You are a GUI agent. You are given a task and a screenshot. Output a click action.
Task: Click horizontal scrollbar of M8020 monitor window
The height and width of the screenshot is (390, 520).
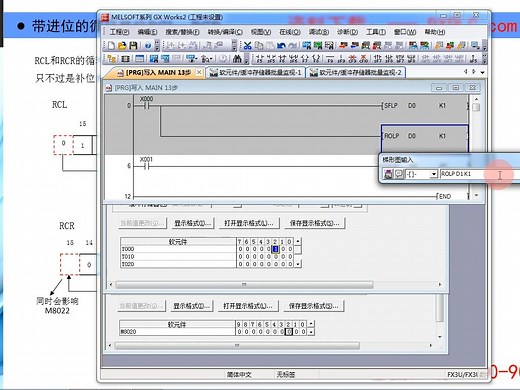(x=237, y=345)
